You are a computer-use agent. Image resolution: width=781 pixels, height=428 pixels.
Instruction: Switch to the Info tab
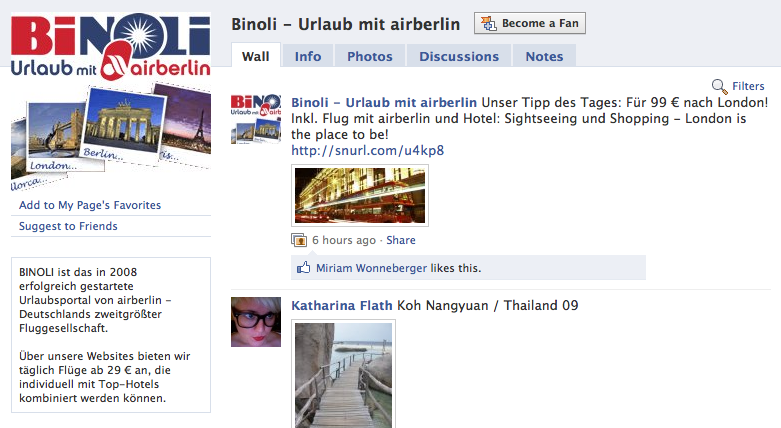(x=308, y=56)
